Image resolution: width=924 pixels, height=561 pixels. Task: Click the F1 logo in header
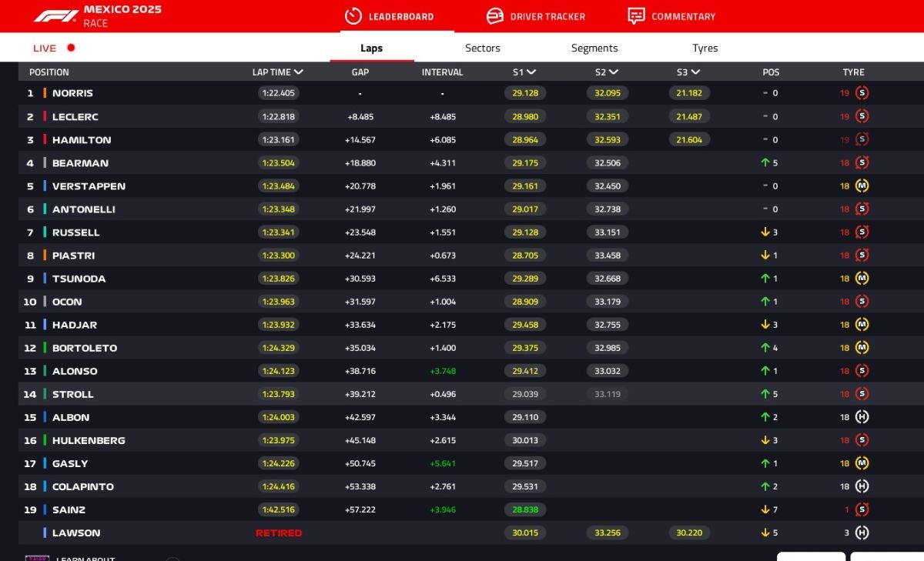coord(55,16)
